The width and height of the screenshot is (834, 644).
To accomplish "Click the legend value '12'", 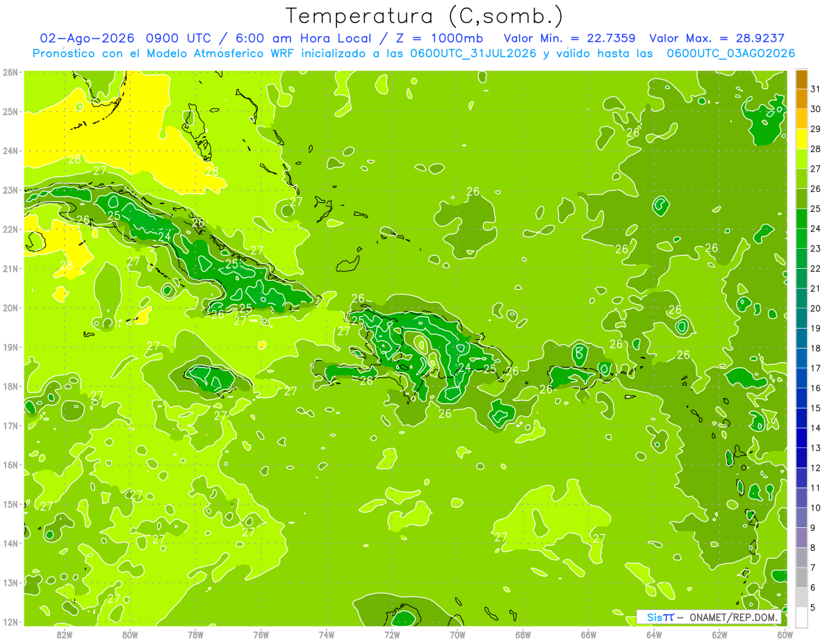I will click(x=815, y=468).
